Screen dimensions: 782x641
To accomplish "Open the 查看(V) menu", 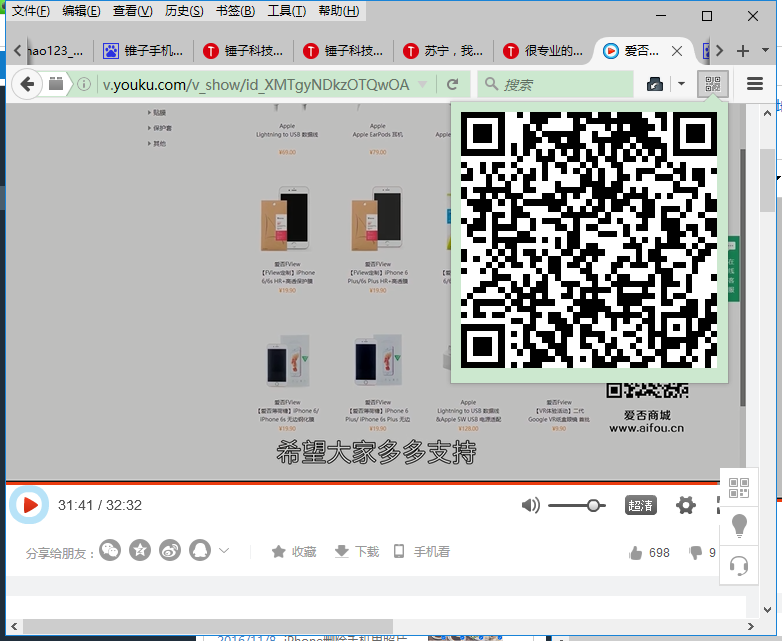I will point(132,10).
